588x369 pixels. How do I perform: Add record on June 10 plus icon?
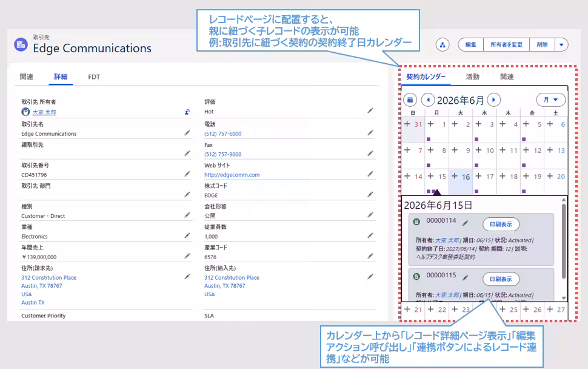pos(478,150)
